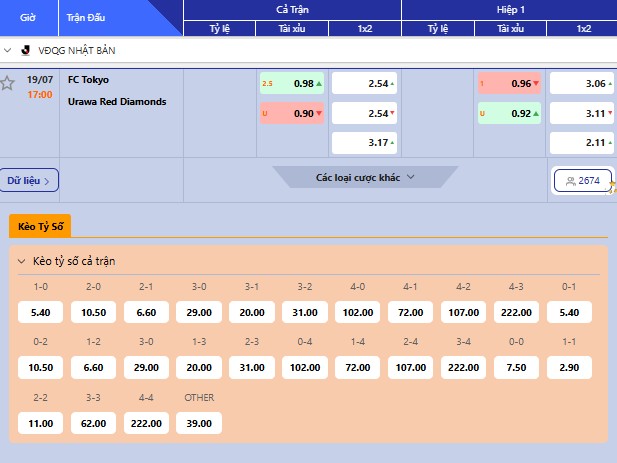This screenshot has width=617, height=463.
Task: Bet on score 0-1 at 5.40
Action: pos(569,312)
